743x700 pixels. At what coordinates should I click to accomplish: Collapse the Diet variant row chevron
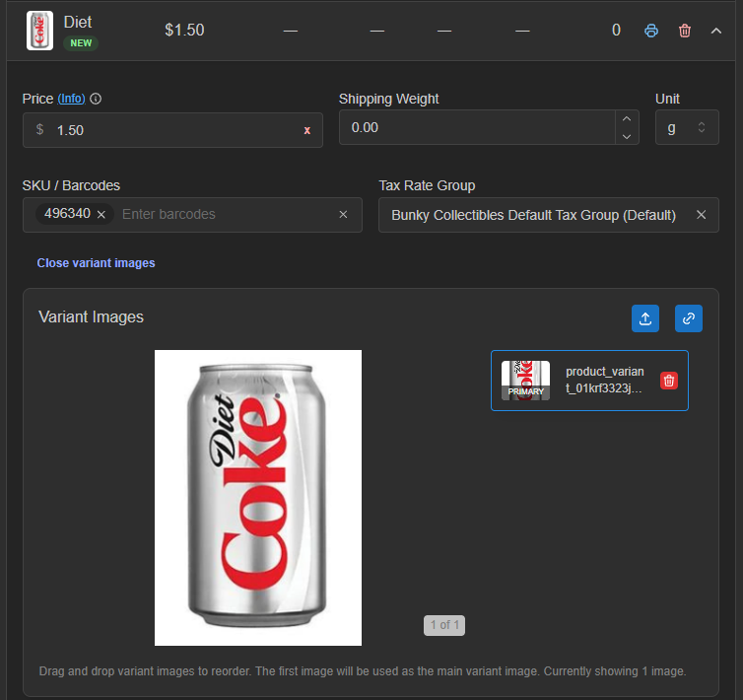click(x=716, y=31)
